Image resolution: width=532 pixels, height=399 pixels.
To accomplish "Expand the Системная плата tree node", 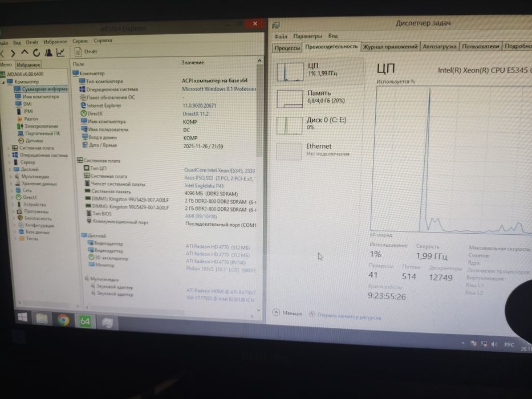I will tap(9, 148).
